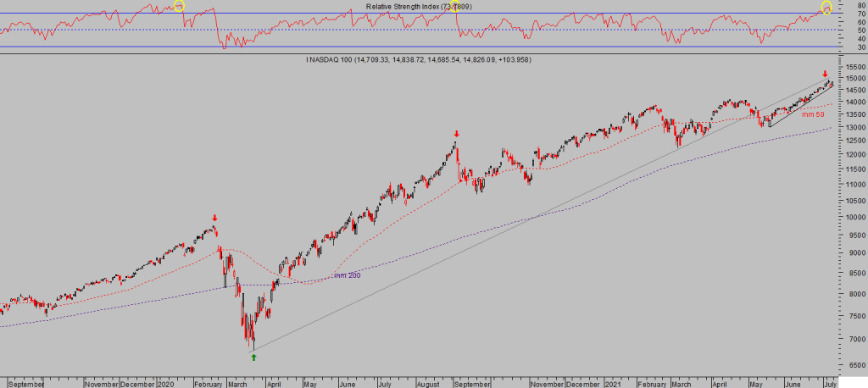The height and width of the screenshot is (388, 868).
Task: Click the 'mm 50' moving average label
Action: 814,114
